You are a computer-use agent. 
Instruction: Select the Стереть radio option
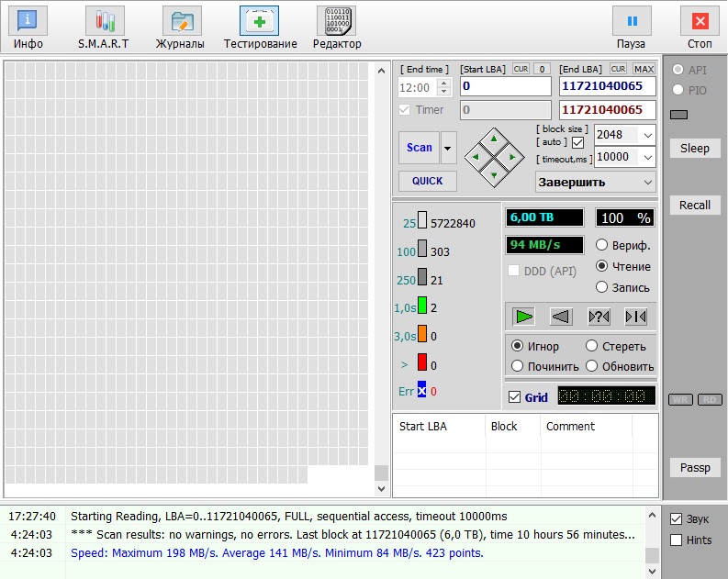[591, 346]
